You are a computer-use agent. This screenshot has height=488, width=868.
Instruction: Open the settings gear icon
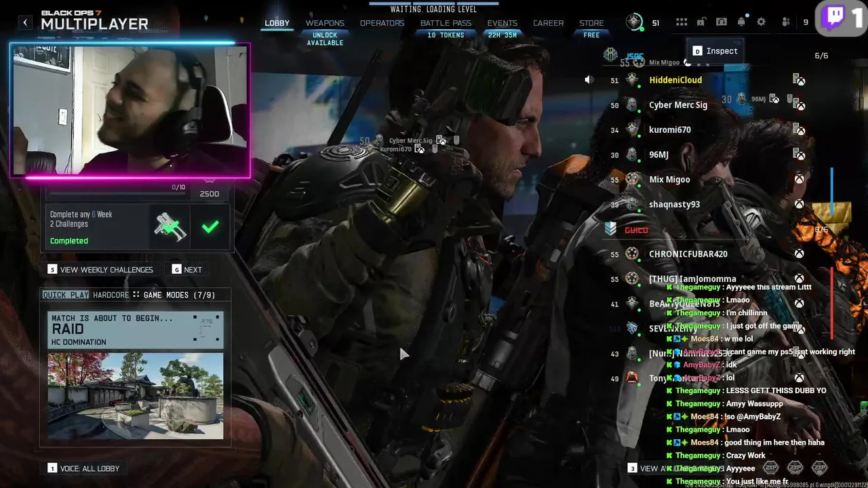762,22
